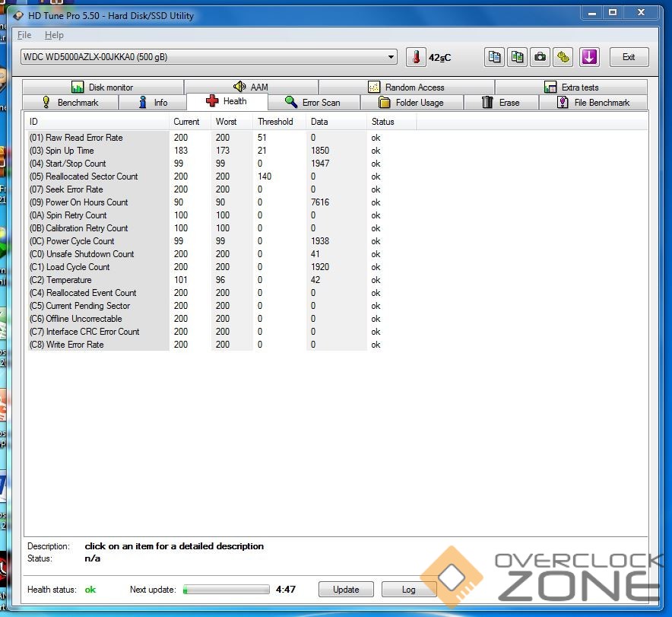Click the 1947 start/stop data value
The image size is (672, 617).
click(320, 164)
